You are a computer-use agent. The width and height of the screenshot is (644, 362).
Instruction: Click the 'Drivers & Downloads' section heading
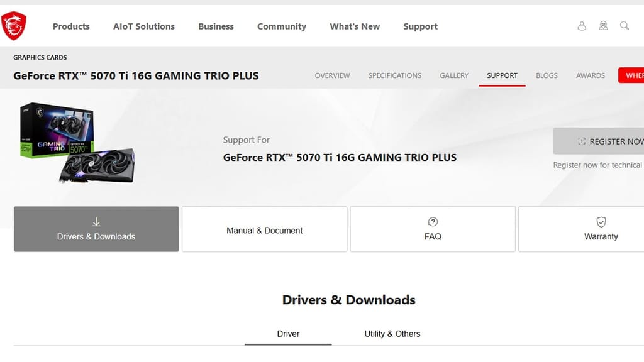(x=348, y=300)
